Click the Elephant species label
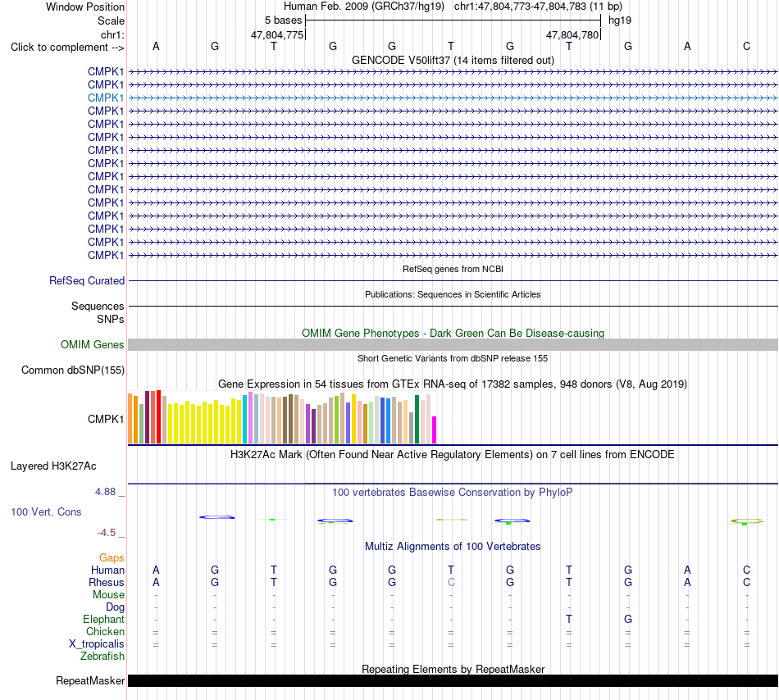 pyautogui.click(x=103, y=619)
